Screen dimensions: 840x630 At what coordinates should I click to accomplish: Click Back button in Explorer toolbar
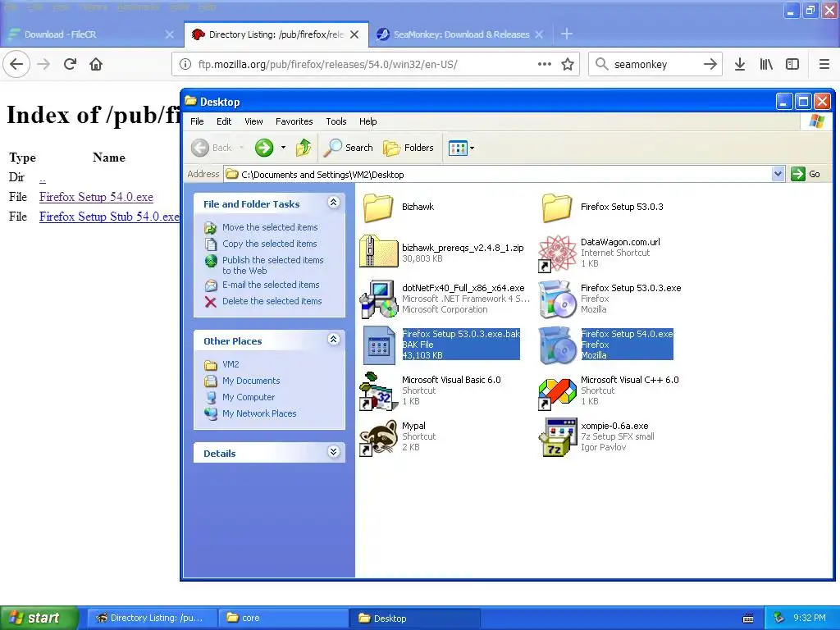(212, 148)
